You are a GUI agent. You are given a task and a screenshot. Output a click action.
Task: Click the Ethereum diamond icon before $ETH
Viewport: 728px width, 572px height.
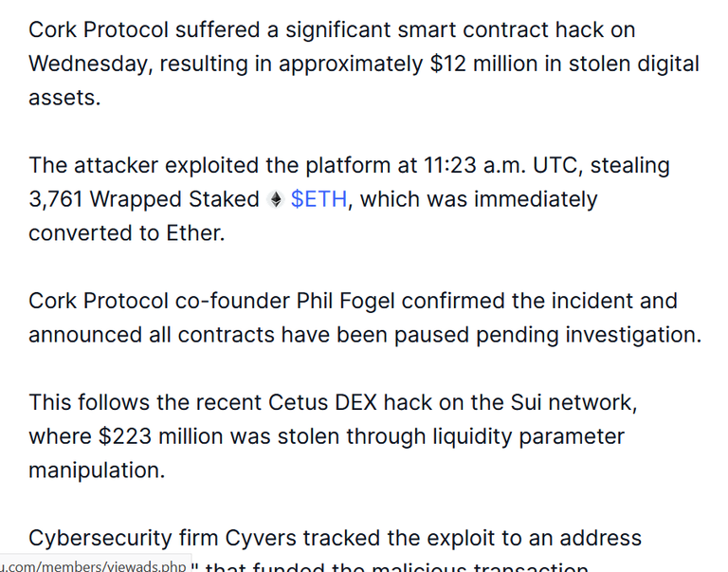[x=276, y=200]
